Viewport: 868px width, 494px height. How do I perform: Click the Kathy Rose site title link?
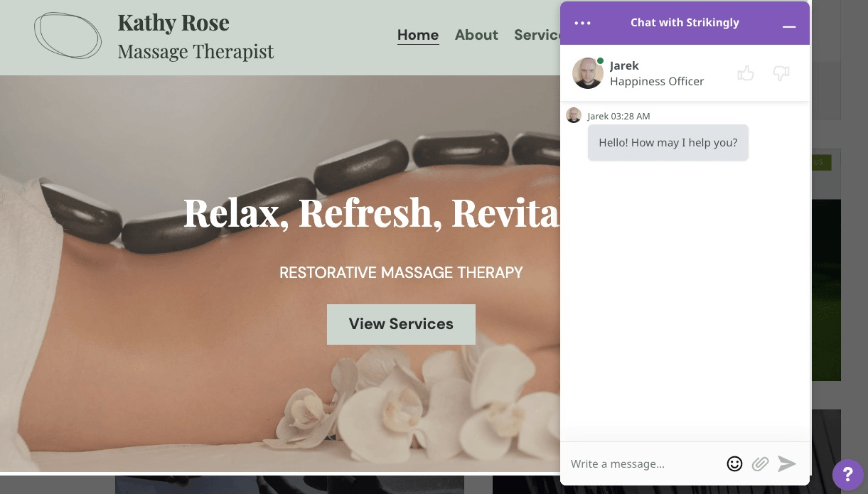173,22
